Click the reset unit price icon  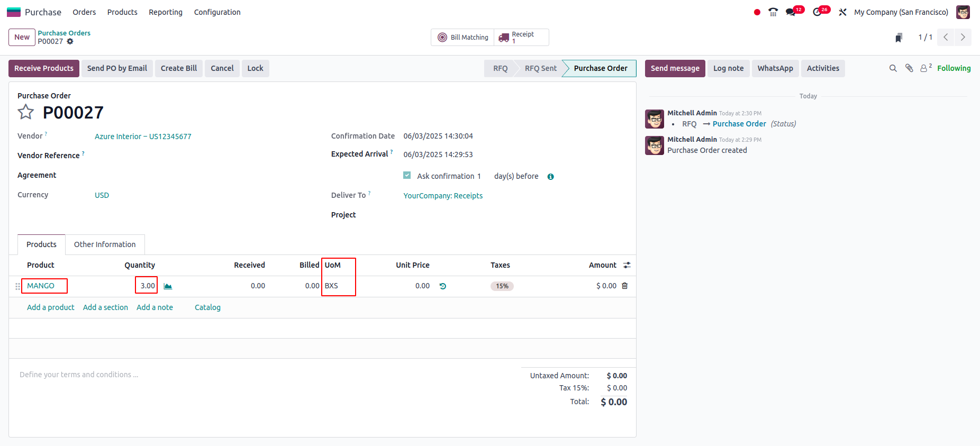tap(443, 286)
